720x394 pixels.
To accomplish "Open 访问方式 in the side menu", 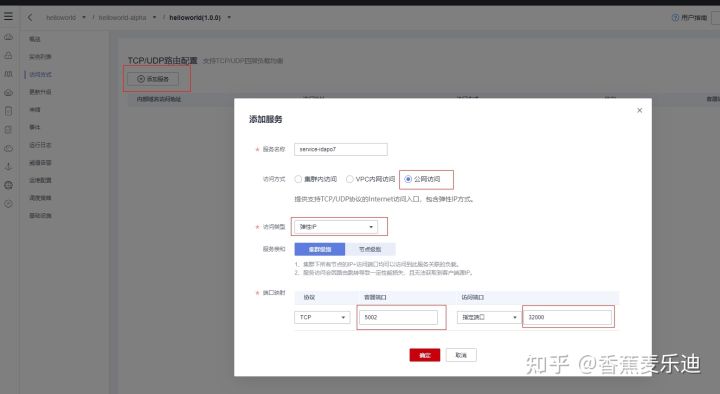I will point(40,74).
